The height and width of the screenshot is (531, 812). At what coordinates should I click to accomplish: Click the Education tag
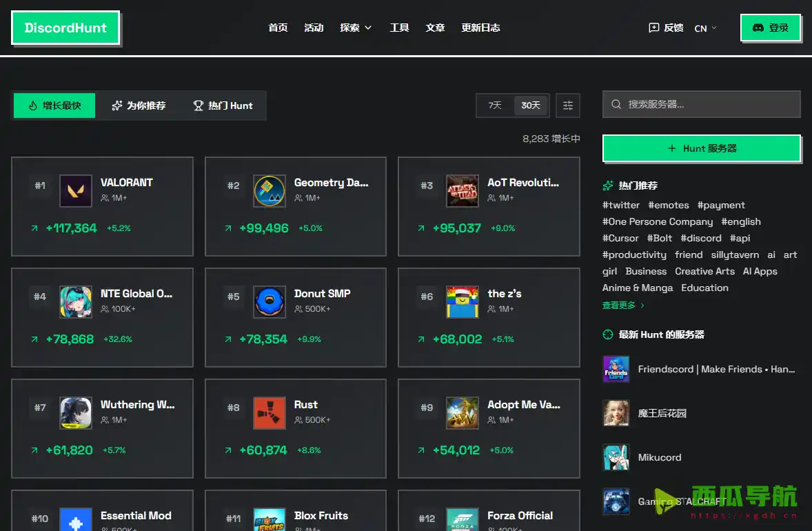tap(704, 288)
